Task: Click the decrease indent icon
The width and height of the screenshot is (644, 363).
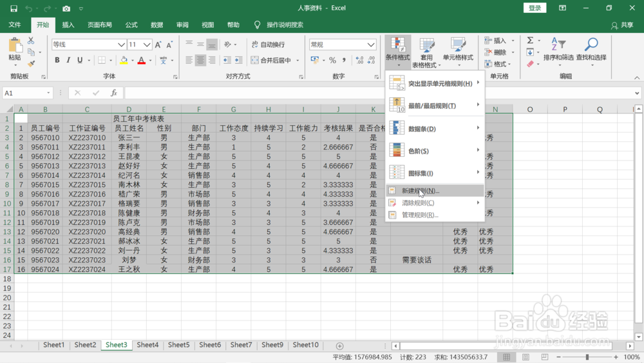Action: pos(227,61)
